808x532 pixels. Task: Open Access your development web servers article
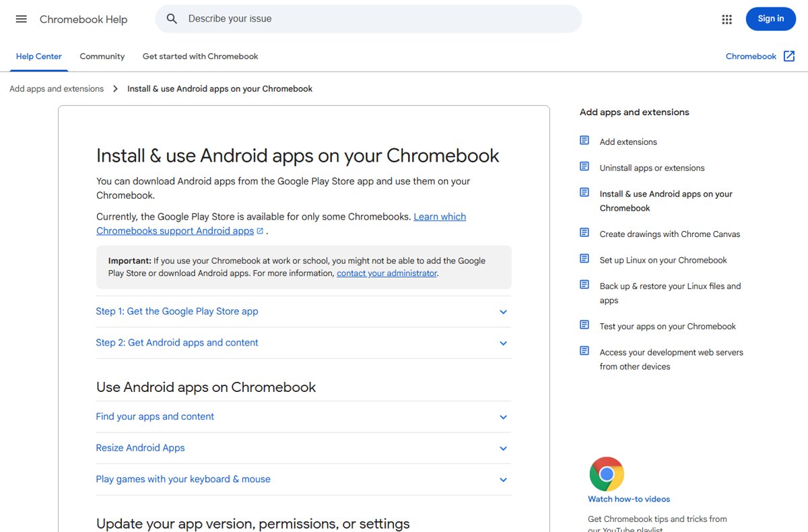coord(671,360)
